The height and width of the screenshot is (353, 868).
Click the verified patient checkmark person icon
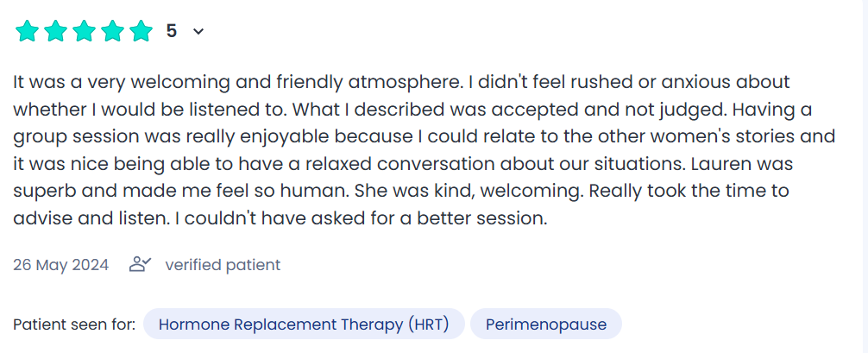click(x=140, y=264)
